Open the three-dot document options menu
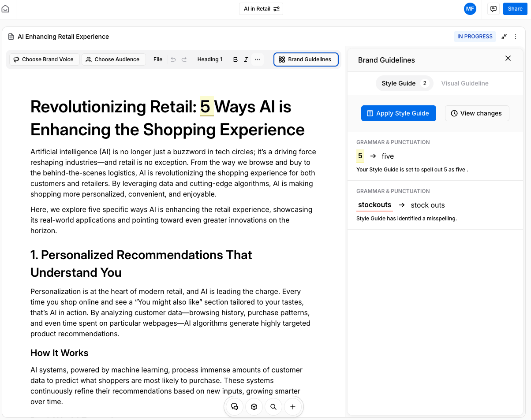 click(x=516, y=37)
